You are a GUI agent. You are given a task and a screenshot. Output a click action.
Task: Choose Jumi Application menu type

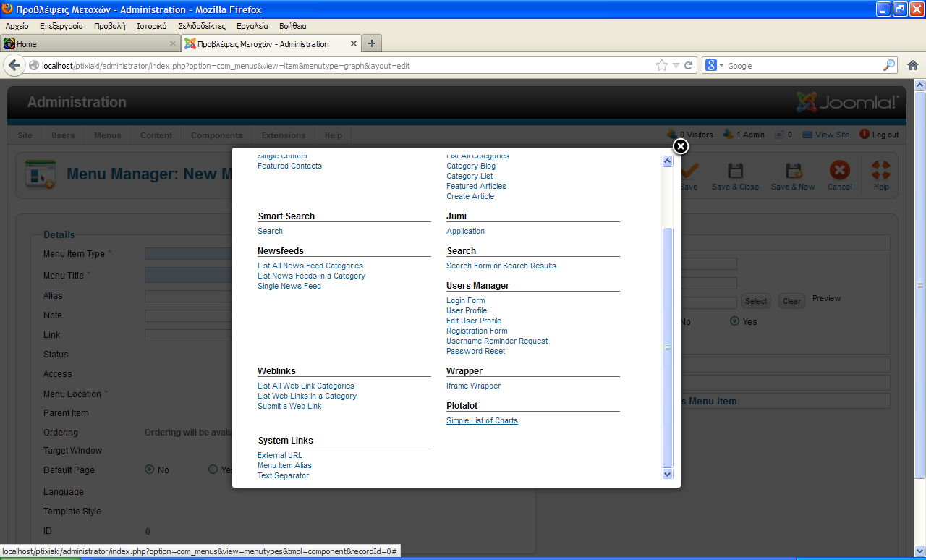[465, 231]
